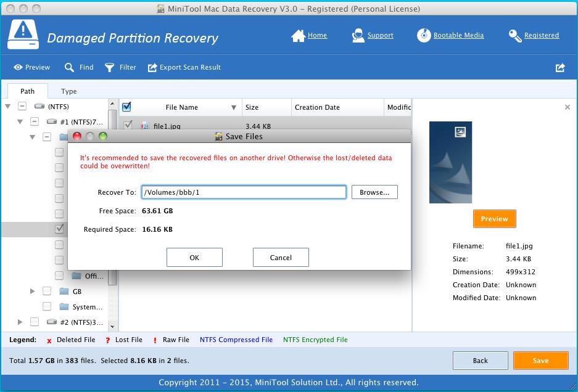Click the tree scrollbar down arrow
Screen dimensions: 578x392
(x=112, y=326)
